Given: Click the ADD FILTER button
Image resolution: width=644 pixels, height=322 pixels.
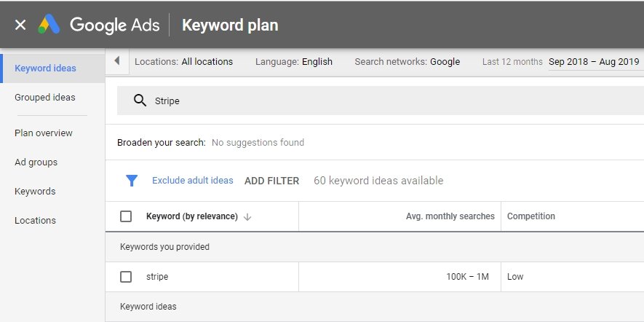Looking at the screenshot, I should [x=272, y=181].
